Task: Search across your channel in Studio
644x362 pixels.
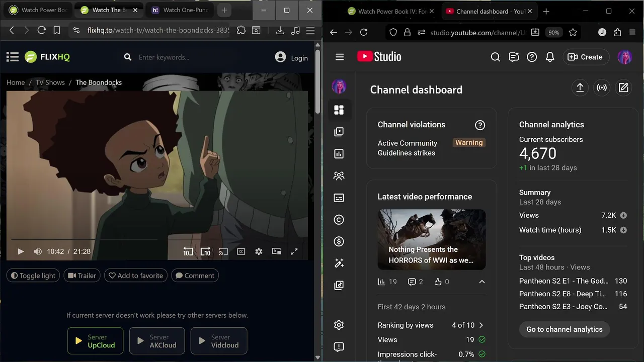Action: 496,57
